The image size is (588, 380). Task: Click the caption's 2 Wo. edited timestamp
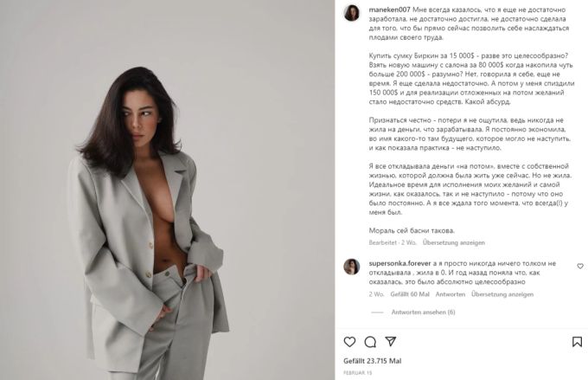pos(409,242)
